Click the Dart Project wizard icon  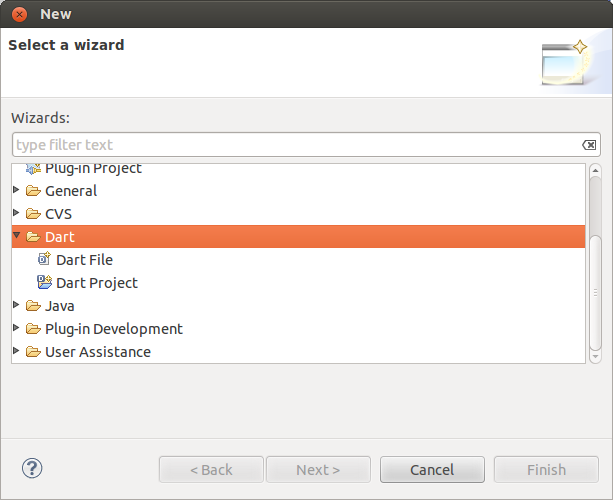coord(44,282)
